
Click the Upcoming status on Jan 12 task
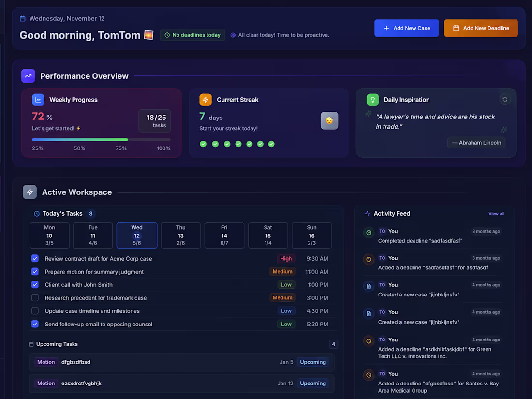click(313, 384)
